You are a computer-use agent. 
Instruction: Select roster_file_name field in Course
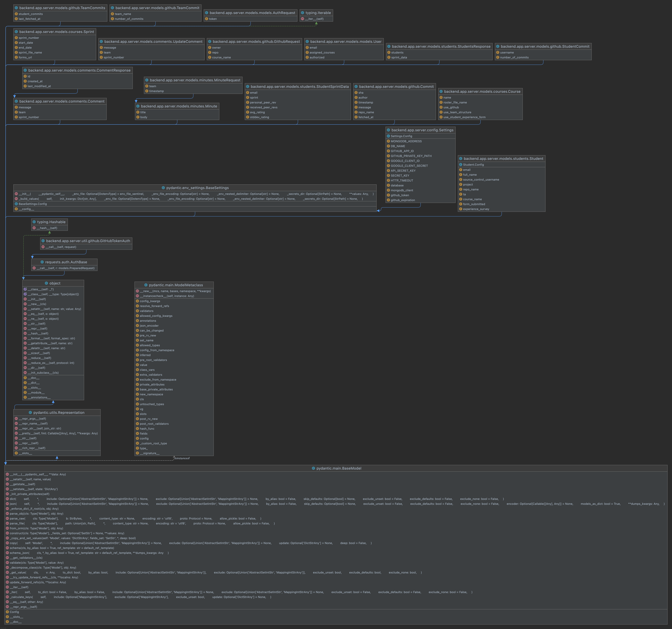(455, 102)
